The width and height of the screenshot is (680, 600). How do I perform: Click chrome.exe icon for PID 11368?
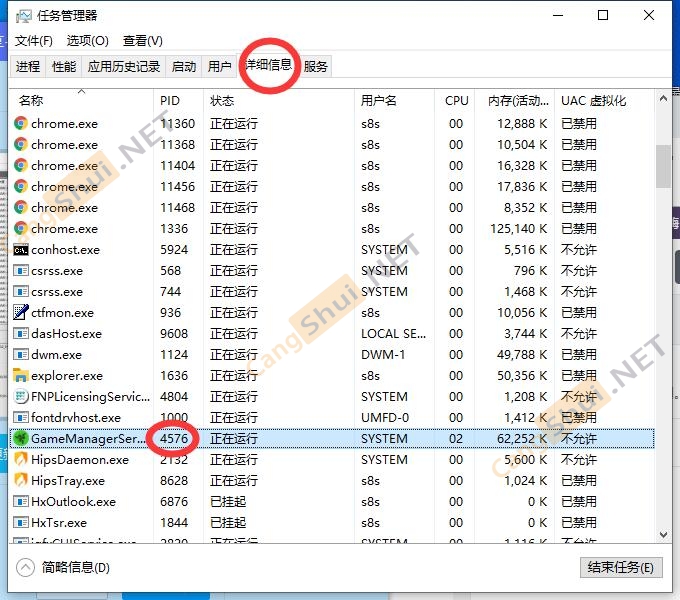21,144
